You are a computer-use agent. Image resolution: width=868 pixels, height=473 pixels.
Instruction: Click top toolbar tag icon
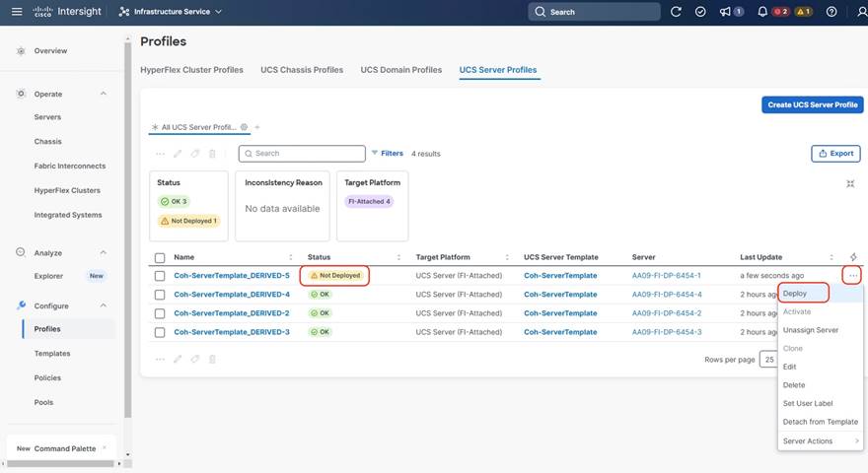tap(195, 154)
